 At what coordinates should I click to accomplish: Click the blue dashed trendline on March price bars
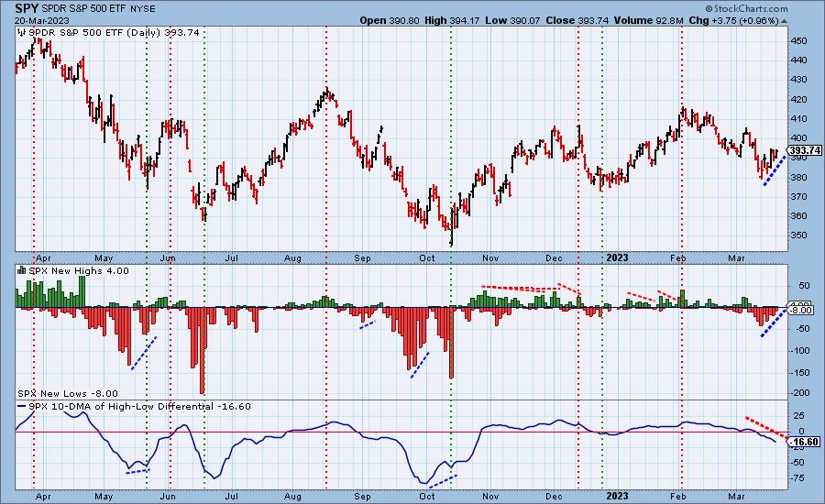point(775,170)
